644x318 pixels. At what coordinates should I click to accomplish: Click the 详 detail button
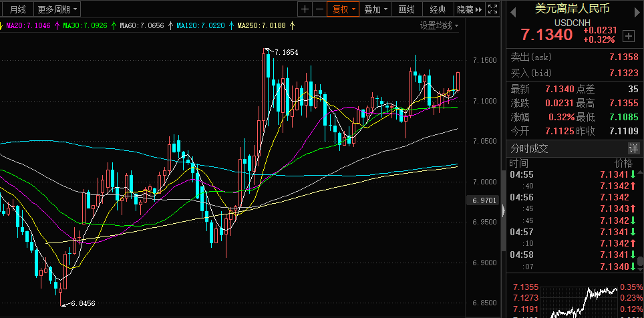(x=633, y=148)
